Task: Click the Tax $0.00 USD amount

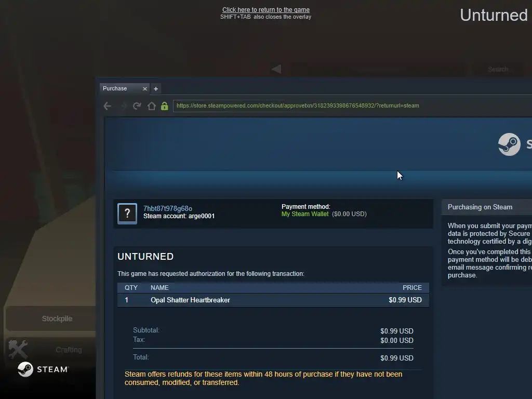Action: coord(396,341)
